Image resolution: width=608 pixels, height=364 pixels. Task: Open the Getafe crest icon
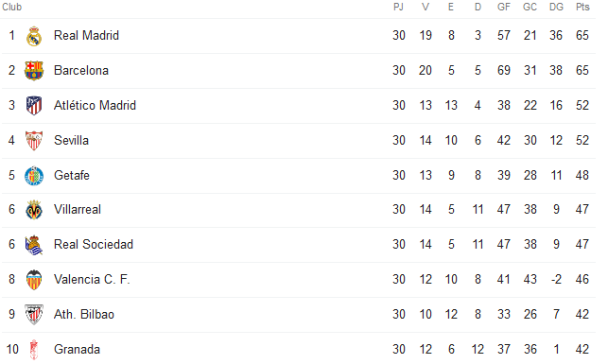tap(34, 175)
